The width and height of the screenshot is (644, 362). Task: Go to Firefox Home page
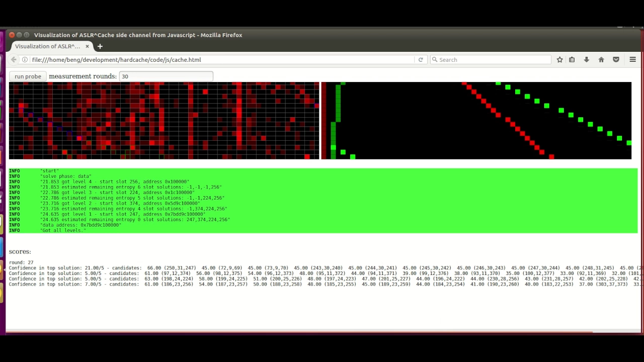click(601, 59)
